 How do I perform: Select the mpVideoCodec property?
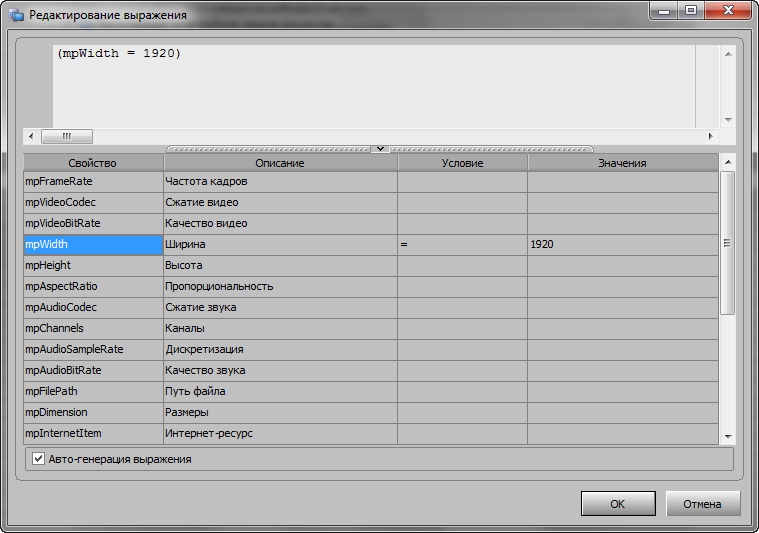(93, 203)
